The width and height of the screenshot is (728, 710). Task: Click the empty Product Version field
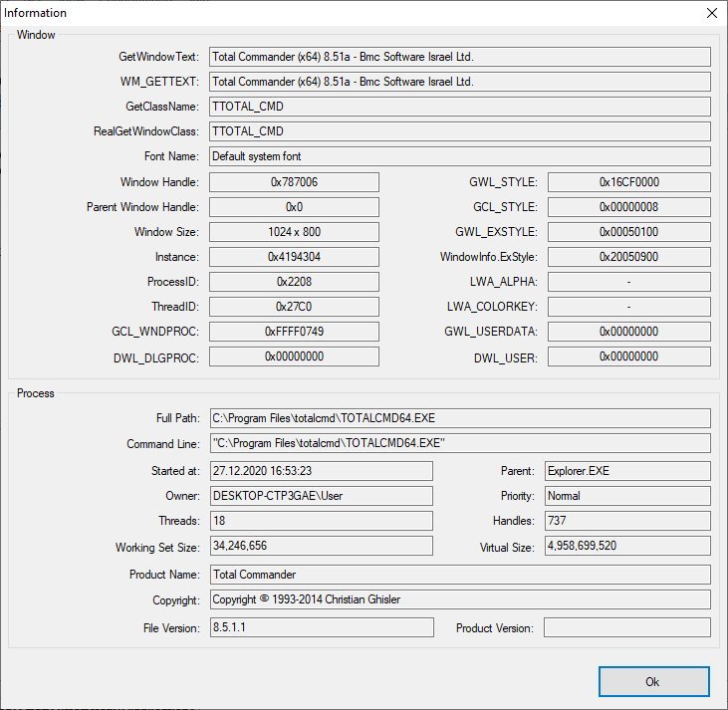(626, 627)
